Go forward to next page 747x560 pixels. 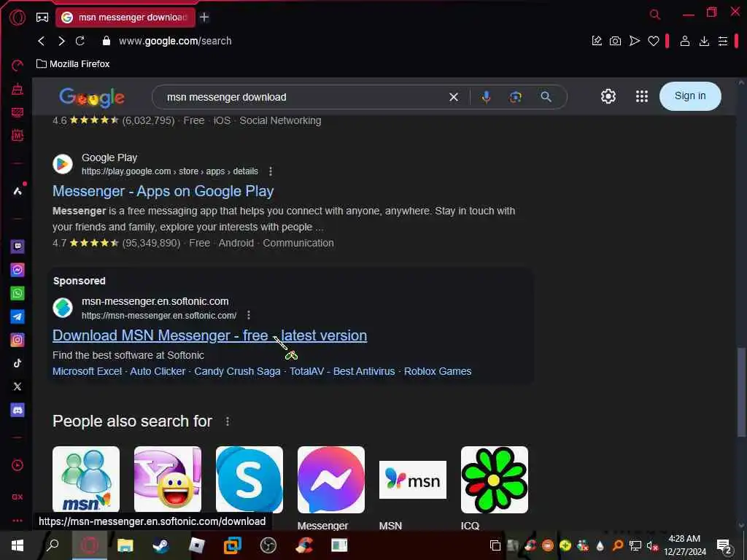click(x=61, y=41)
